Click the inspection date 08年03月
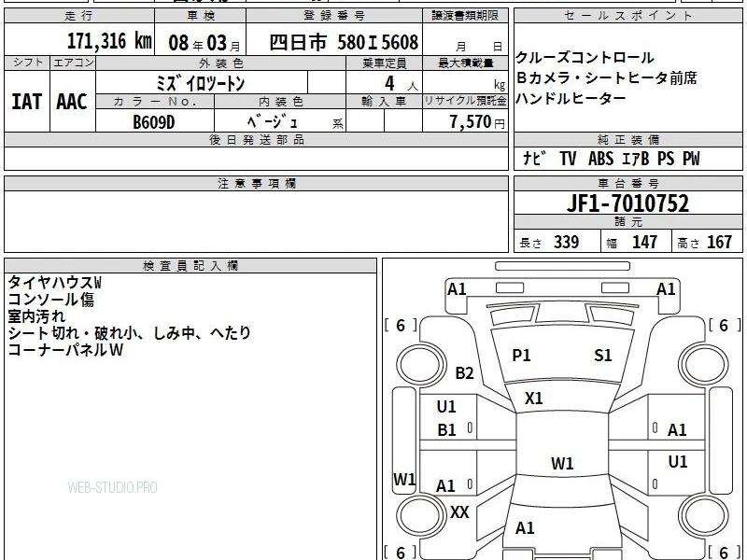Screen dimensions: 747x560 (204, 43)
